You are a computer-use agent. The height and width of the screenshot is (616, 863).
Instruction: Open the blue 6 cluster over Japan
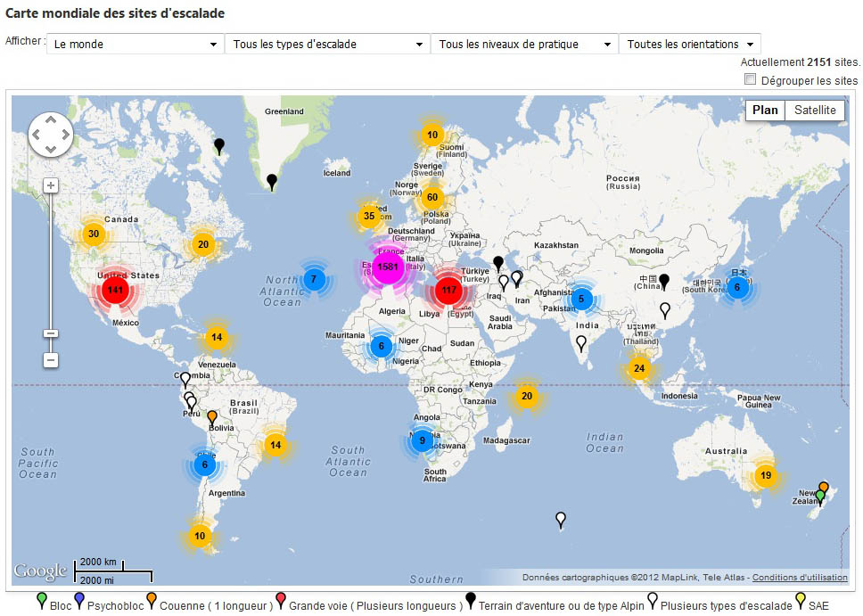pos(737,287)
